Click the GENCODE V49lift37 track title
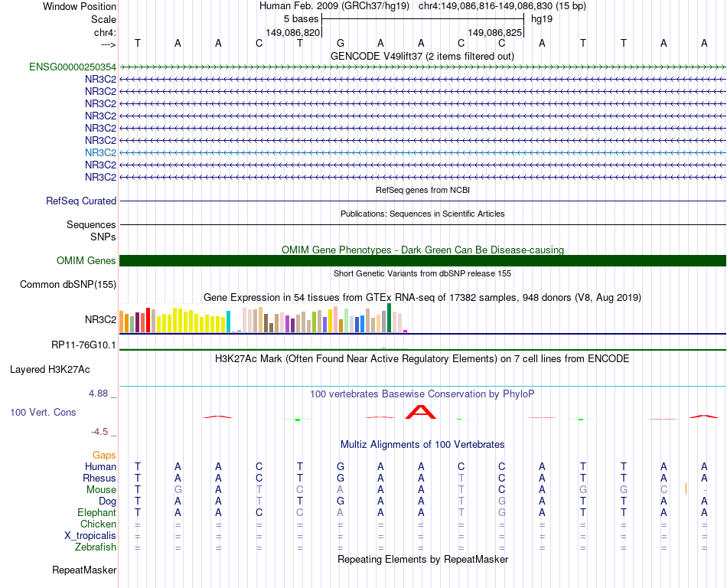This screenshot has height=588, width=727. (422, 56)
